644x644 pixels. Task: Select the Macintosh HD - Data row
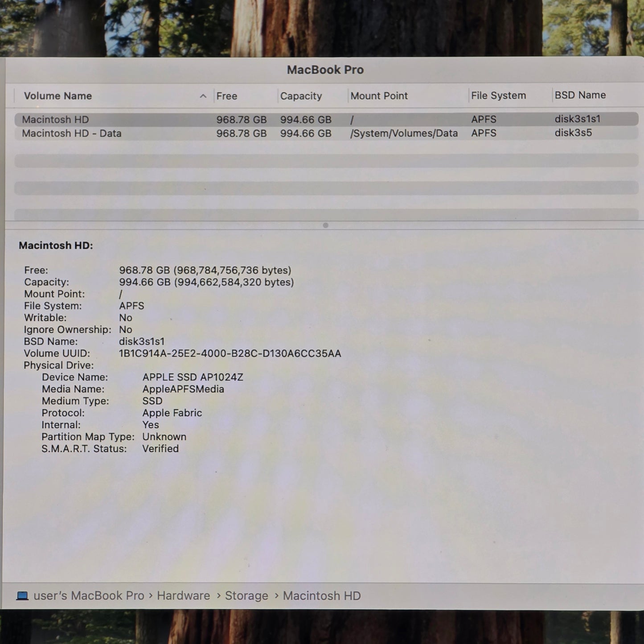click(72, 133)
